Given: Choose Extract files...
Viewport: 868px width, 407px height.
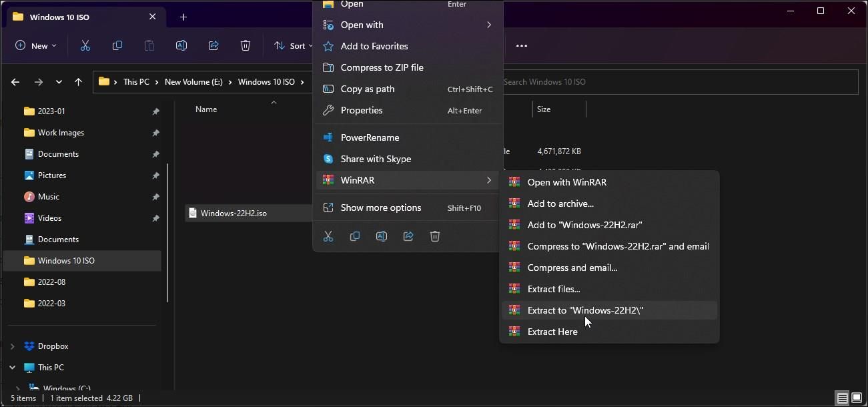Looking at the screenshot, I should point(609,289).
